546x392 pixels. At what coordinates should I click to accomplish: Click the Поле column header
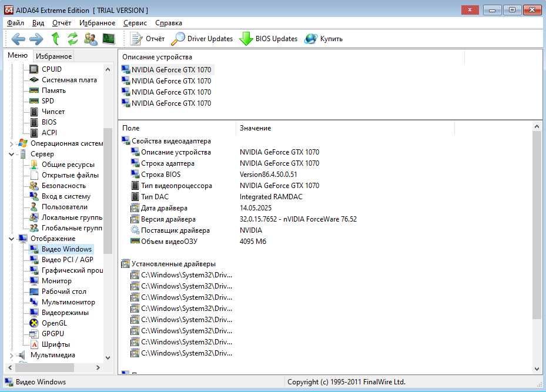[x=177, y=128]
